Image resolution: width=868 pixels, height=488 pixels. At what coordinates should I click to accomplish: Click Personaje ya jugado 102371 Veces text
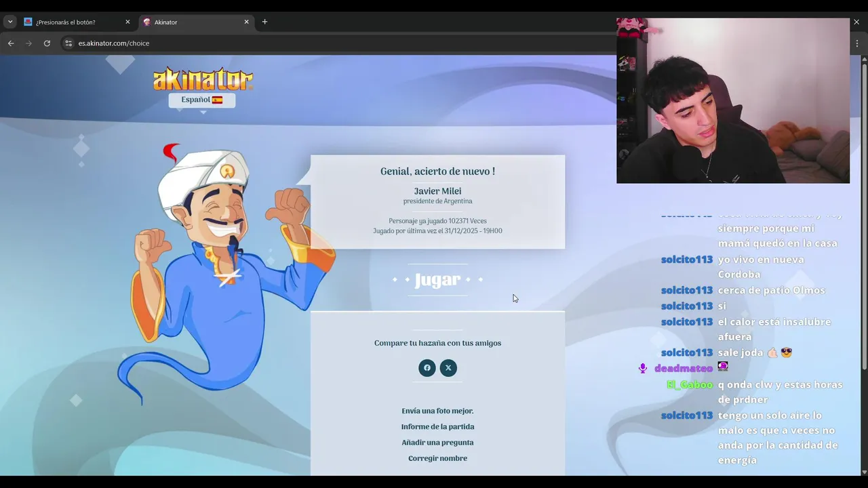tap(437, 221)
